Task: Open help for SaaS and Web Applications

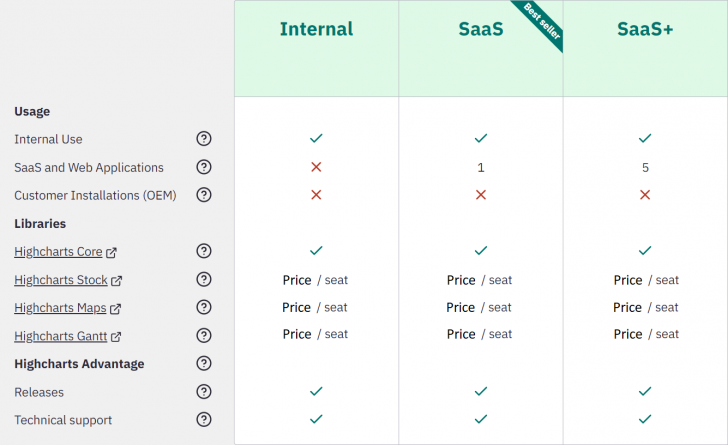Action: click(x=204, y=167)
